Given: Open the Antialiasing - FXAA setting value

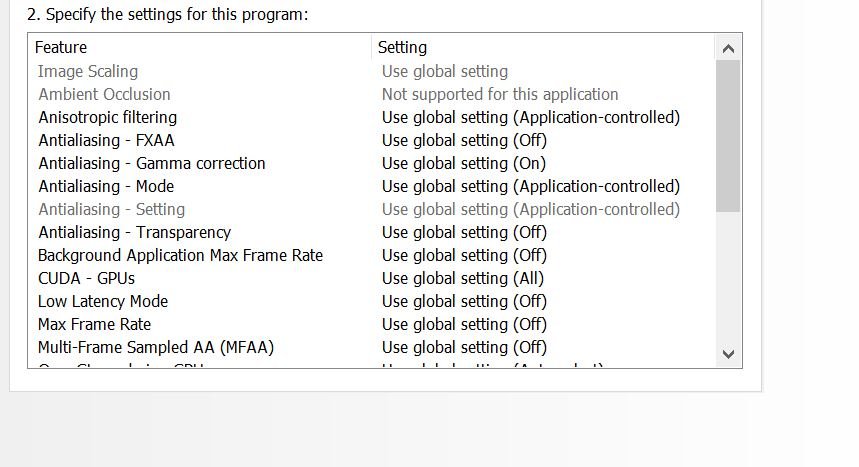Looking at the screenshot, I should (464, 140).
